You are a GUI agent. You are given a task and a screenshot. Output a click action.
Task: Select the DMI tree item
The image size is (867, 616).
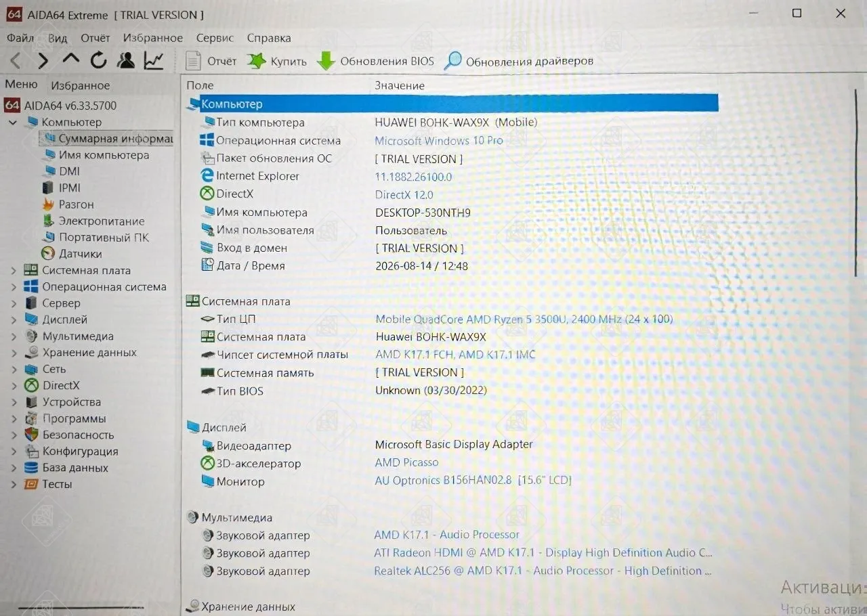[x=61, y=171]
